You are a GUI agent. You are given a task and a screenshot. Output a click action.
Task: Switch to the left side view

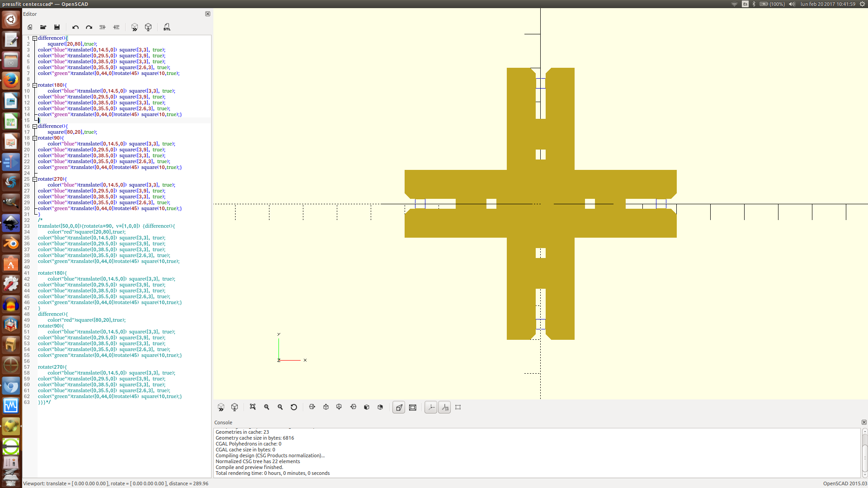pyautogui.click(x=353, y=407)
